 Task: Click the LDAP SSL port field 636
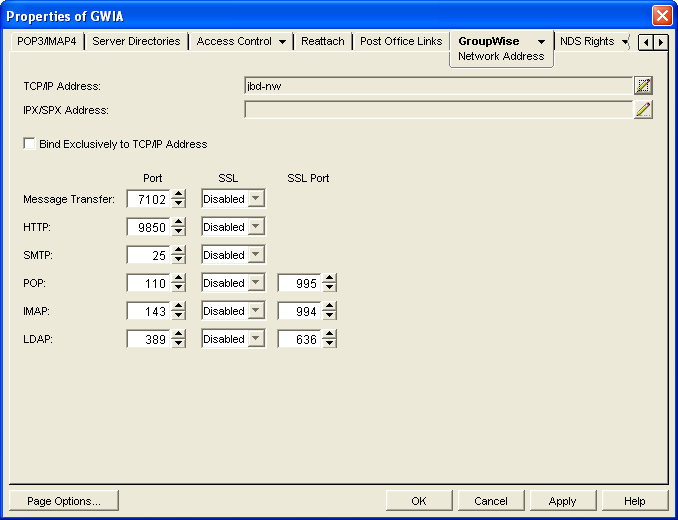click(299, 339)
